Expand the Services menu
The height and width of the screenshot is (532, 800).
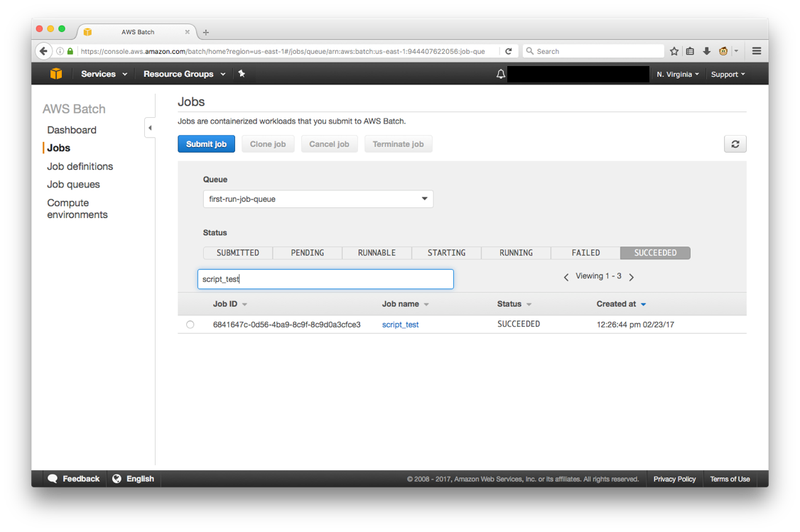tap(104, 74)
